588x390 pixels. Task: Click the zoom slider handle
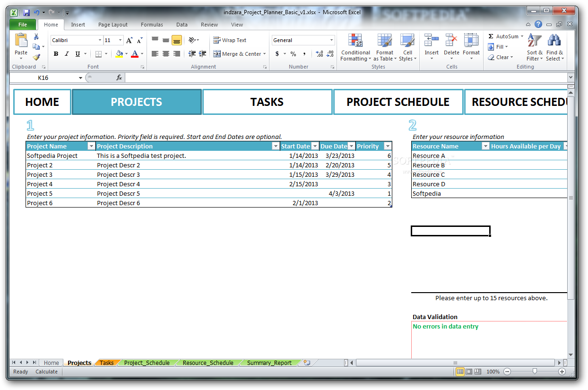(534, 372)
